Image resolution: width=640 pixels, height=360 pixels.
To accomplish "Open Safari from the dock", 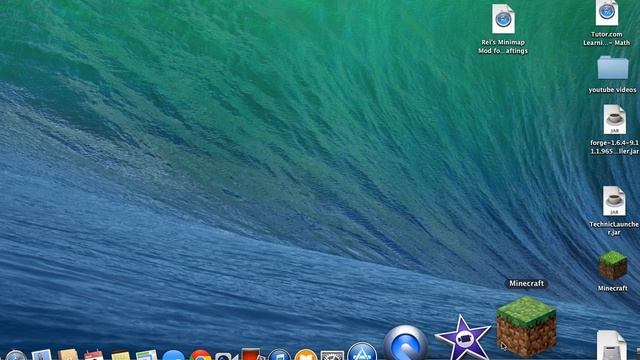I will (16, 355).
